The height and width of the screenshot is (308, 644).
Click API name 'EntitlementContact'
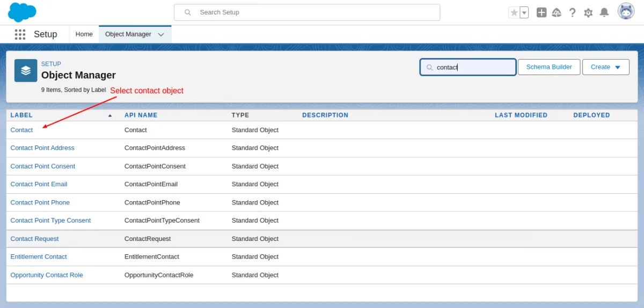(x=152, y=256)
